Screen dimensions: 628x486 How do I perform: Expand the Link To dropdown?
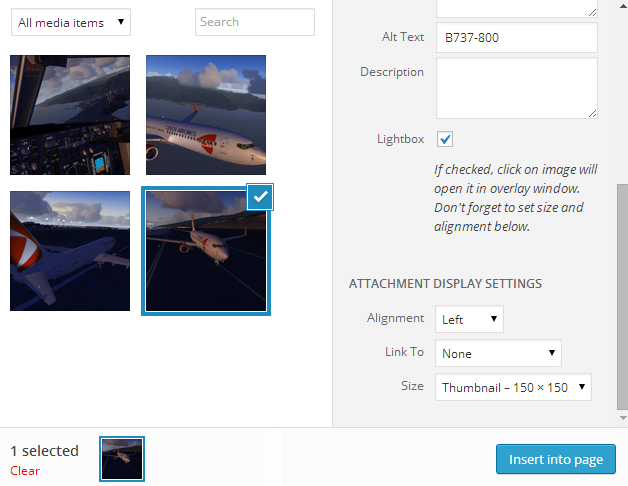[498, 353]
